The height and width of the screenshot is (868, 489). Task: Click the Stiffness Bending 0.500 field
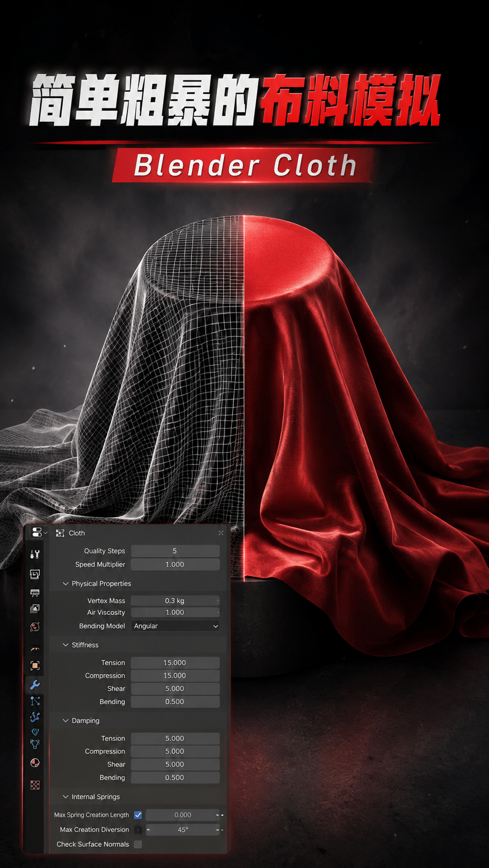(175, 702)
